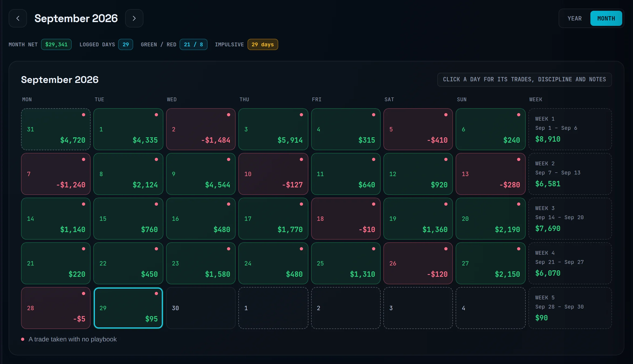Click the $29,341 month net badge

[x=56, y=44]
